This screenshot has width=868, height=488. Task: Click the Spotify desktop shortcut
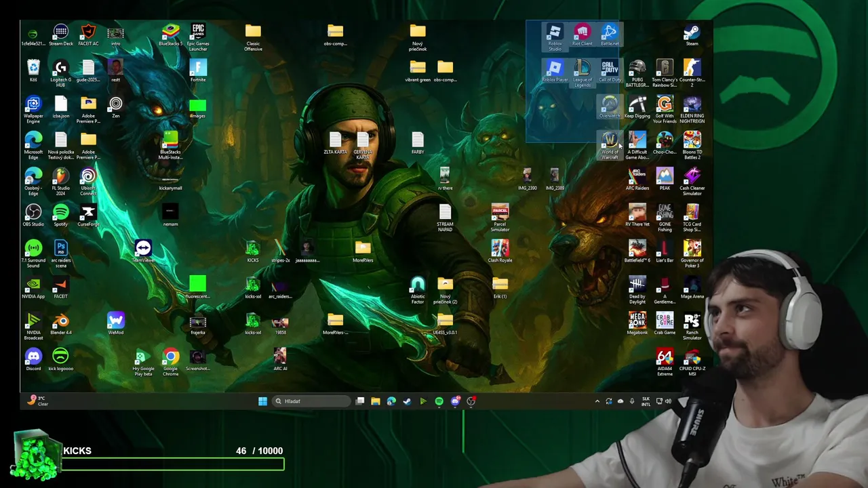(61, 216)
